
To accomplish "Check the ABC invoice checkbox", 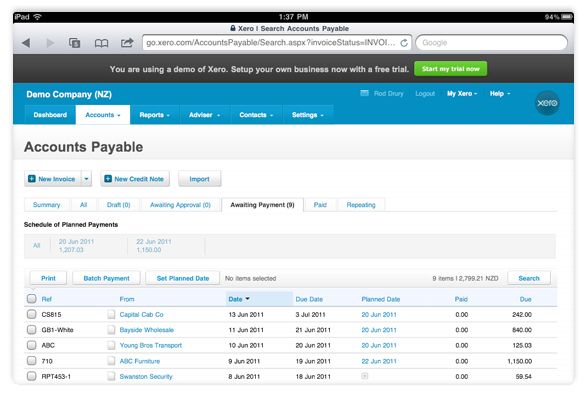I will tap(32, 345).
